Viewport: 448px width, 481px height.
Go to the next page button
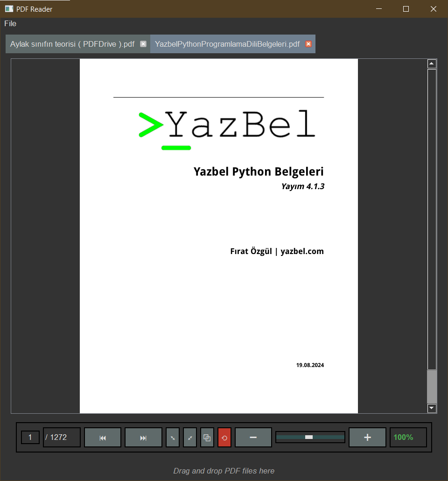(x=143, y=438)
